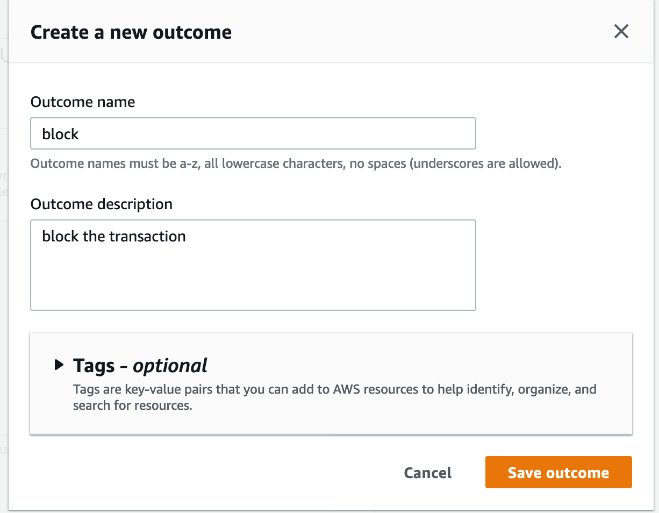Click the Tags key-value pairs description text

(335, 397)
